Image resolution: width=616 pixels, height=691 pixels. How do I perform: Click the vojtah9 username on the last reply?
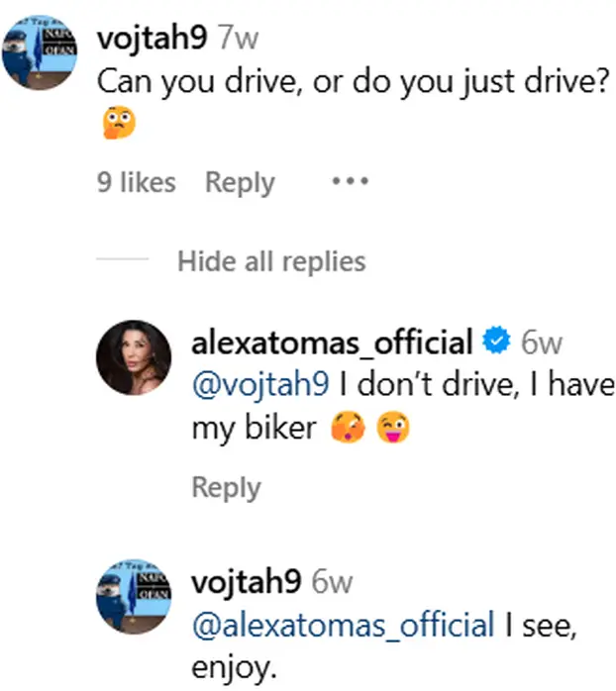coord(247,582)
